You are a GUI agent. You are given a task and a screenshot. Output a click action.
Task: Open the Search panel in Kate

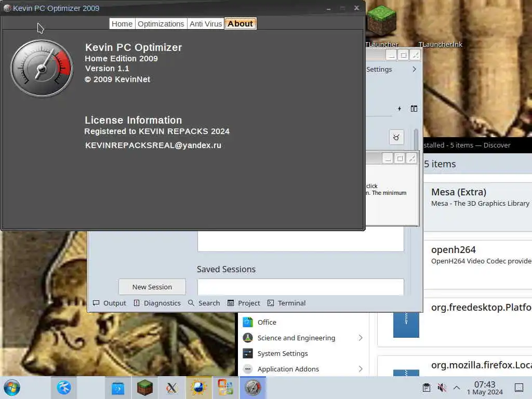pyautogui.click(x=204, y=303)
